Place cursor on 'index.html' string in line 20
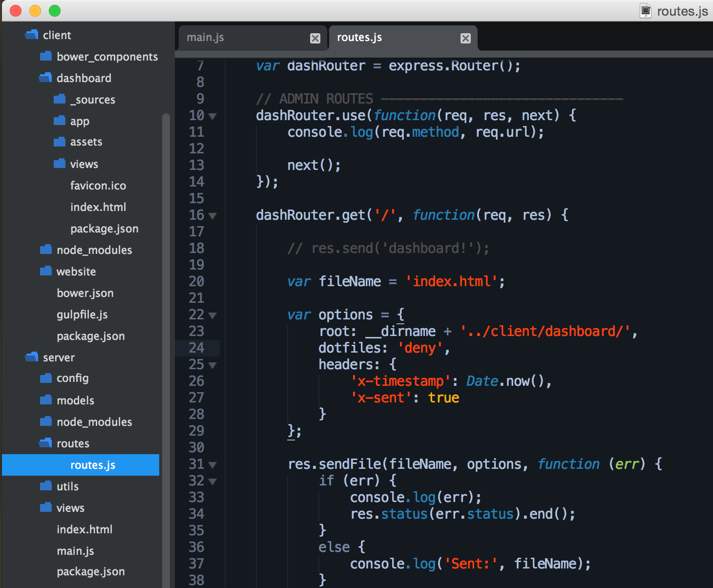This screenshot has height=588, width=713. click(452, 281)
